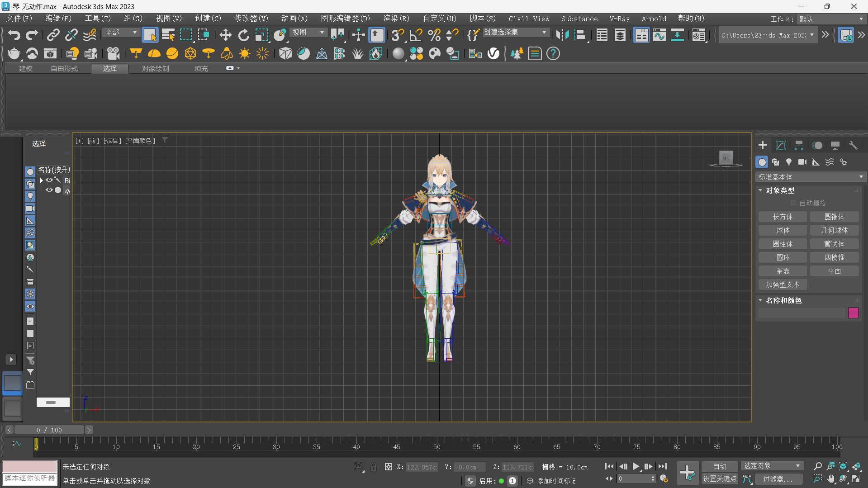Go to the end frame button

pyautogui.click(x=662, y=466)
